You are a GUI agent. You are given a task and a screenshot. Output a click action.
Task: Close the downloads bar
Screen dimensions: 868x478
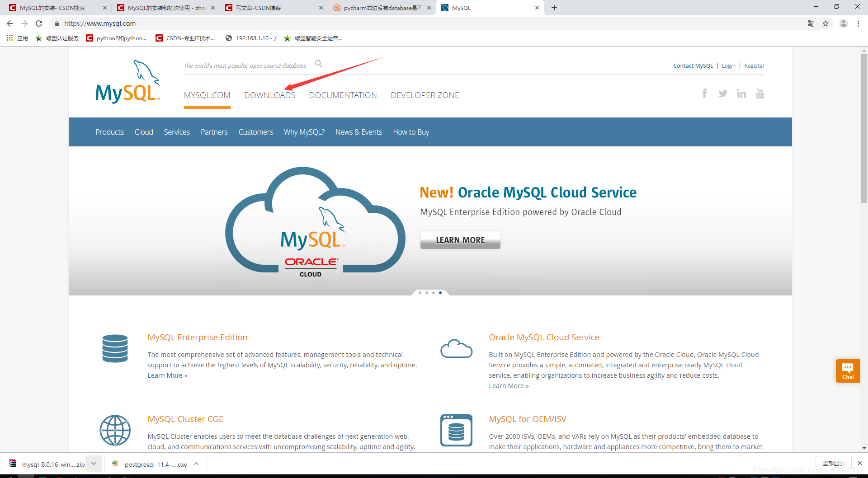pyautogui.click(x=859, y=463)
